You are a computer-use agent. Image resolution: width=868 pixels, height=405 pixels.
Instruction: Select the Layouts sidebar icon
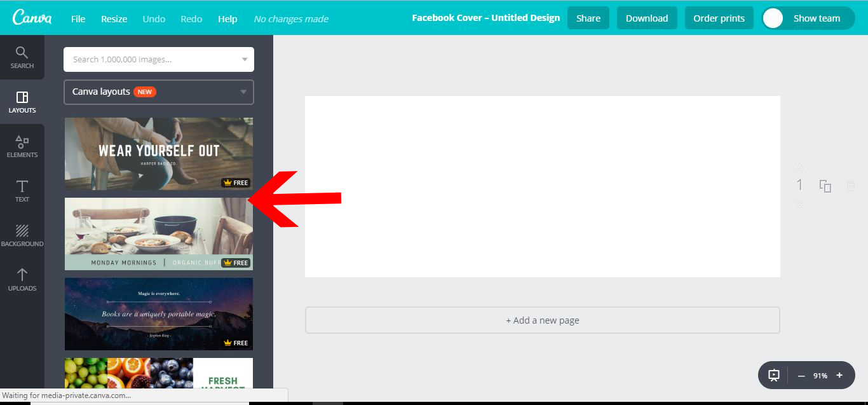coord(22,102)
